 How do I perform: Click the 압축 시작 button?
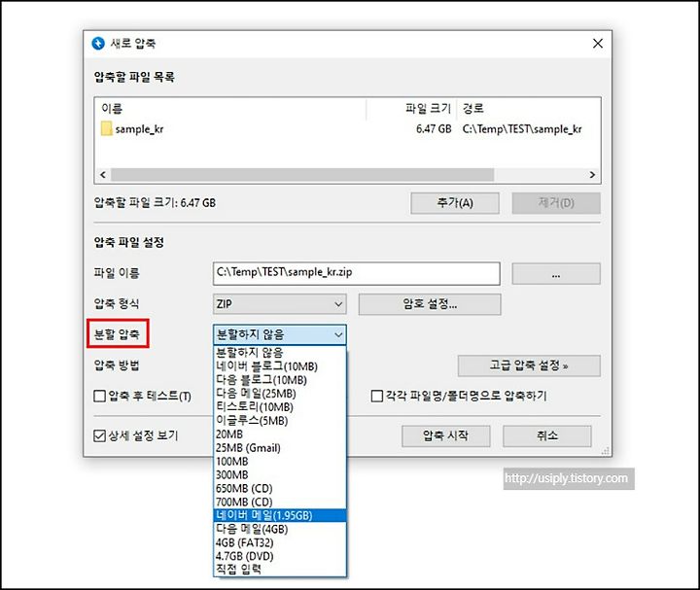pyautogui.click(x=445, y=435)
